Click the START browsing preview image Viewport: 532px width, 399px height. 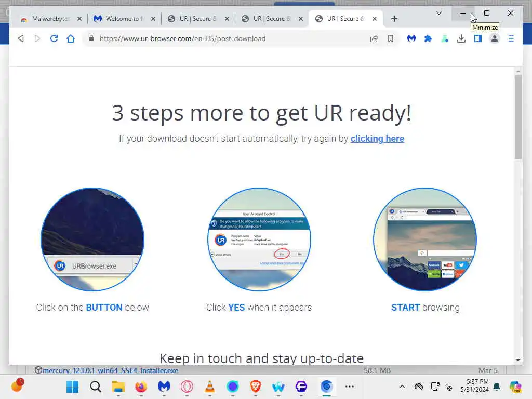pyautogui.click(x=425, y=239)
